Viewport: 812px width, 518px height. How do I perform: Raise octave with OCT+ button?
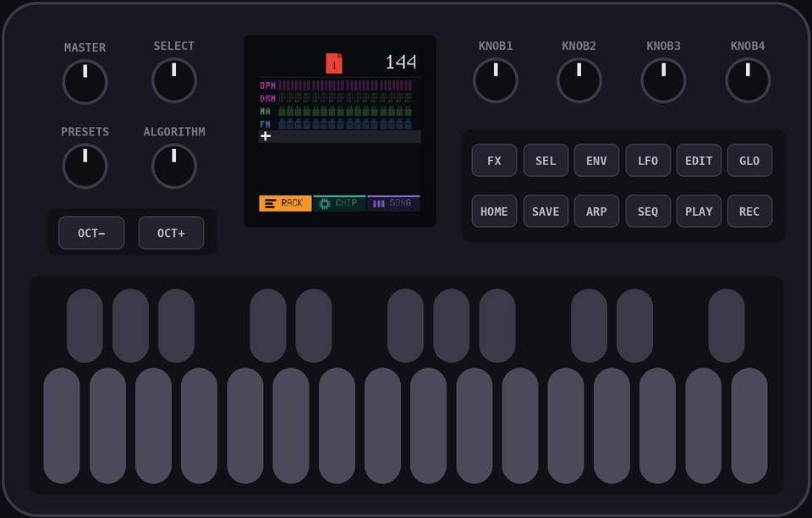(171, 233)
